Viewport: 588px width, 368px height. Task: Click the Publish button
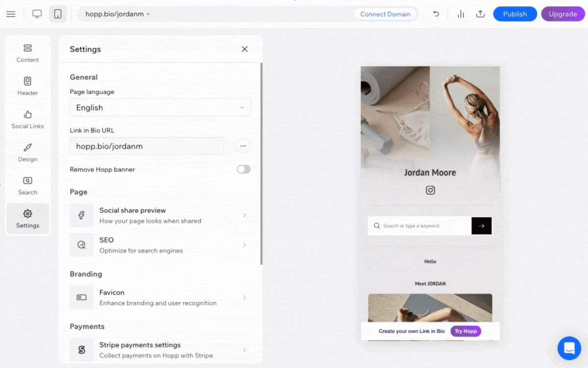pos(515,14)
